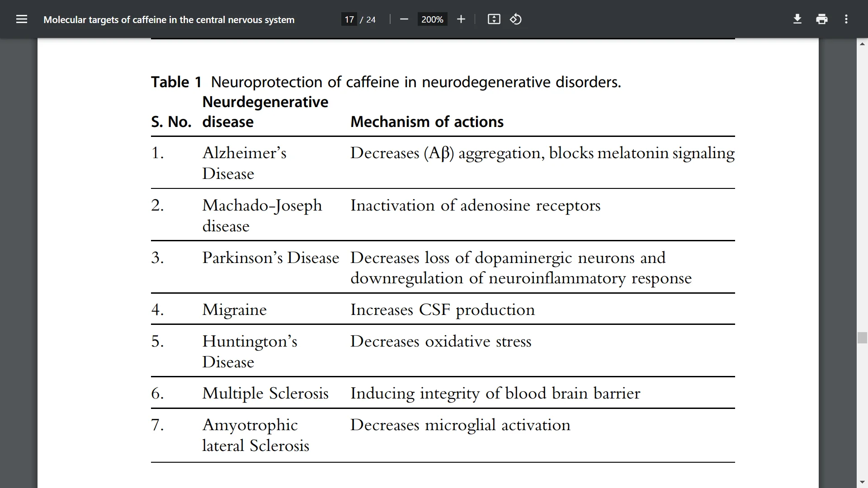Click serial number '7.' in table
Image resolution: width=868 pixels, height=488 pixels.
(x=157, y=425)
